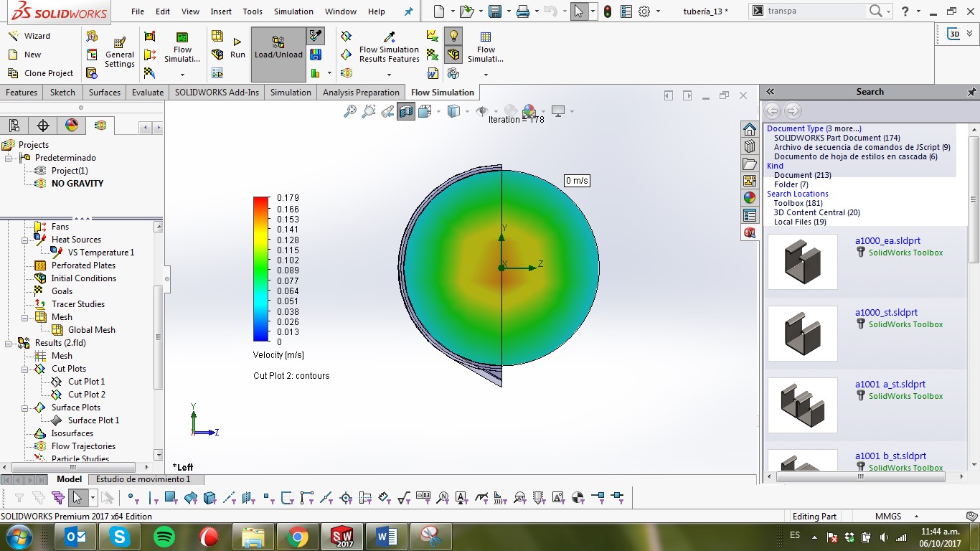Open the options gear icon
Viewport: 980px width, 551px height.
coord(644,11)
